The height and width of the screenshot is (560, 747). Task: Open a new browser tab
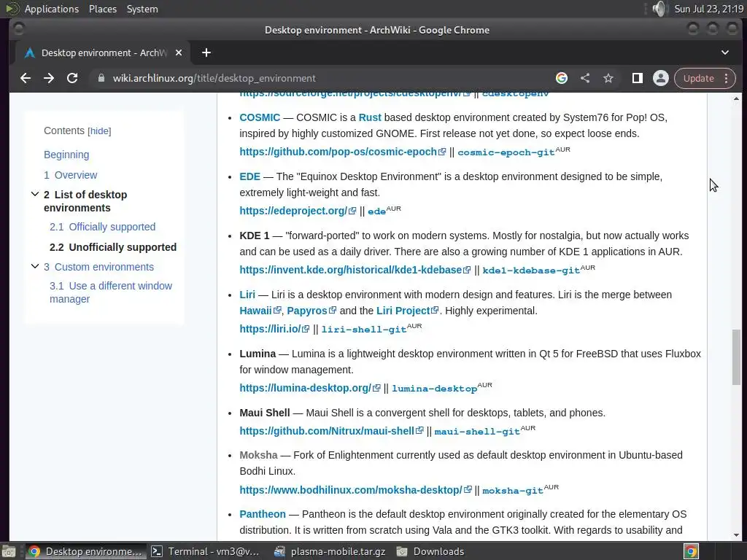(x=206, y=52)
